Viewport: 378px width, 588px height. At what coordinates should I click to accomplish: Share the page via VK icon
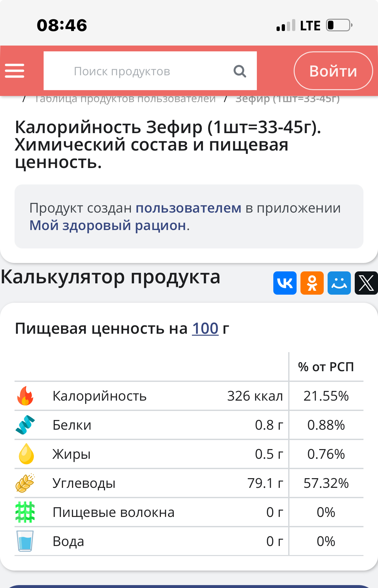(285, 283)
